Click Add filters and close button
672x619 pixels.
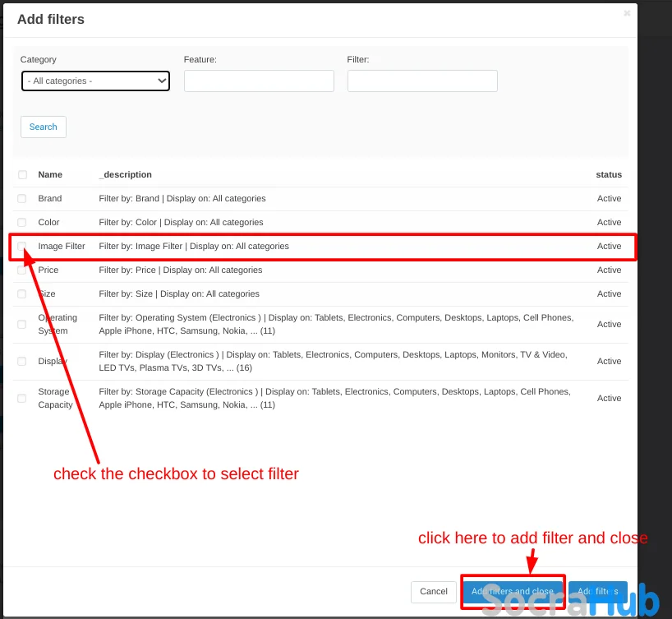(513, 592)
